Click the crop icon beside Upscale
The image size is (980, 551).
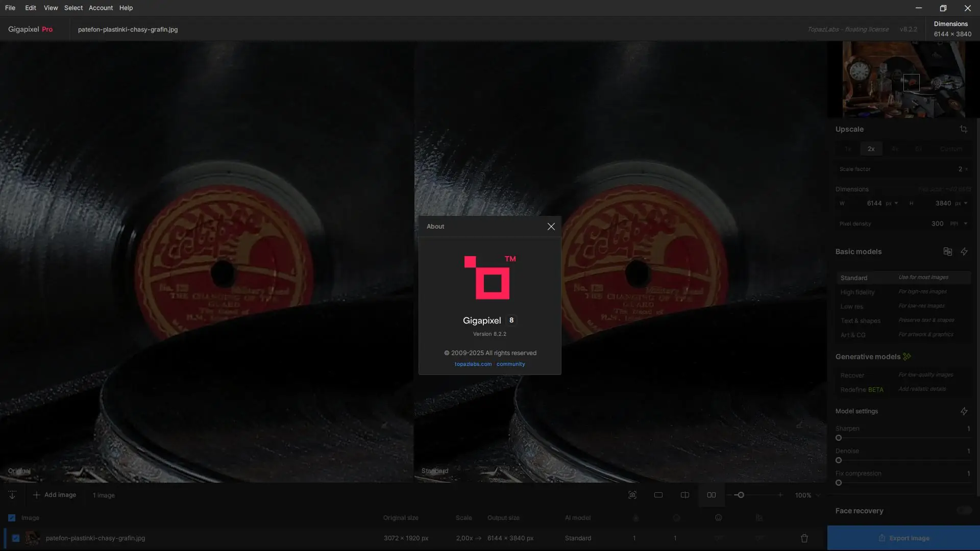(x=963, y=129)
